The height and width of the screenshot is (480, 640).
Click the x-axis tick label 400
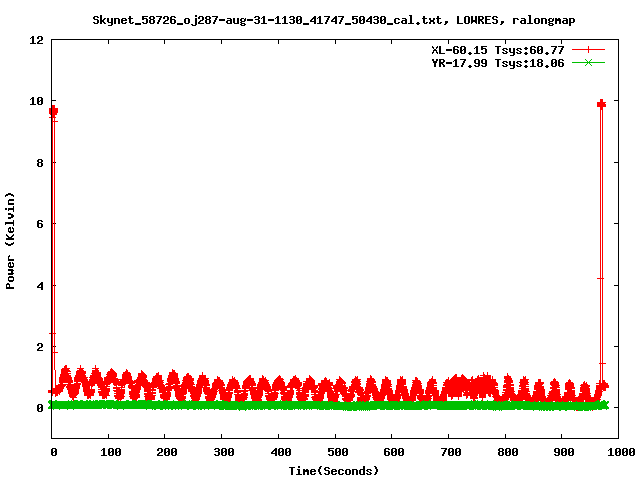click(x=280, y=452)
